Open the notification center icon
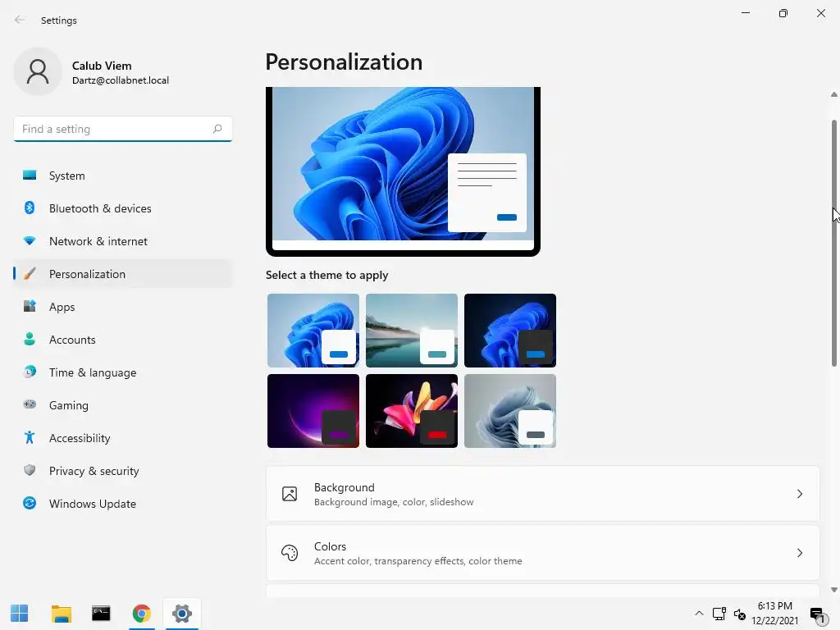 click(817, 615)
